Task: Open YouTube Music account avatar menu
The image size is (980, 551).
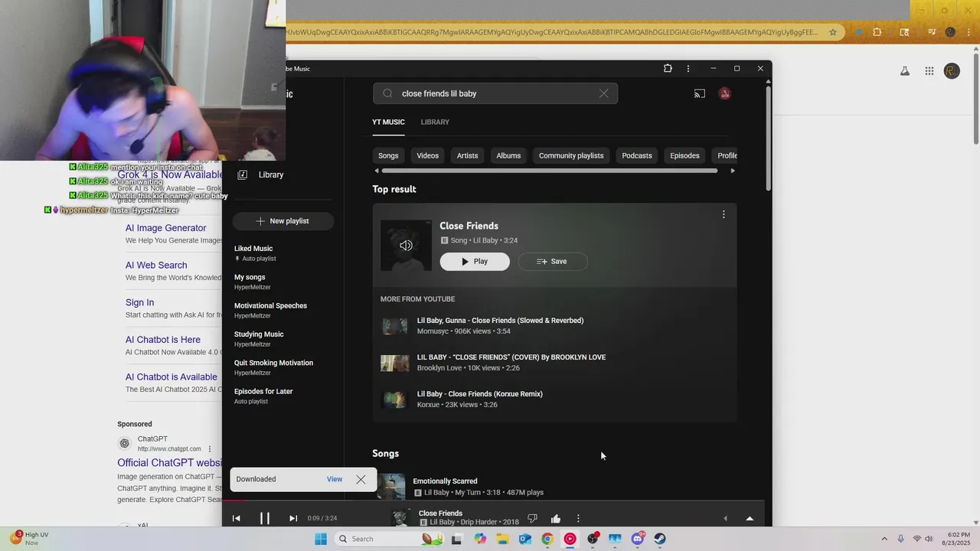Action: [724, 93]
